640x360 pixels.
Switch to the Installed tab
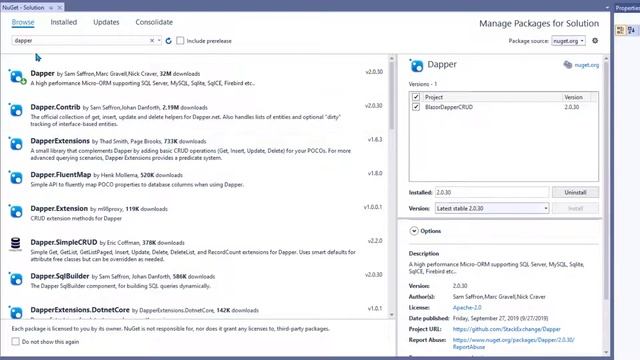click(x=64, y=22)
